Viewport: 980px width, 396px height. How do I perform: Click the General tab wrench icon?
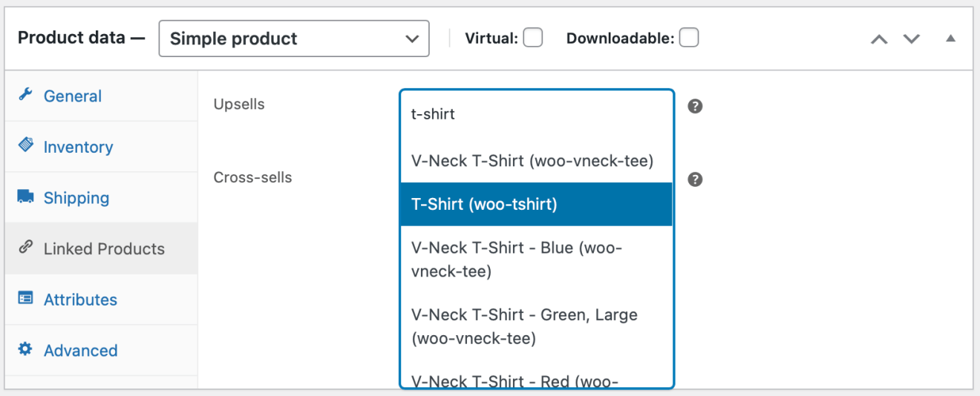point(25,95)
